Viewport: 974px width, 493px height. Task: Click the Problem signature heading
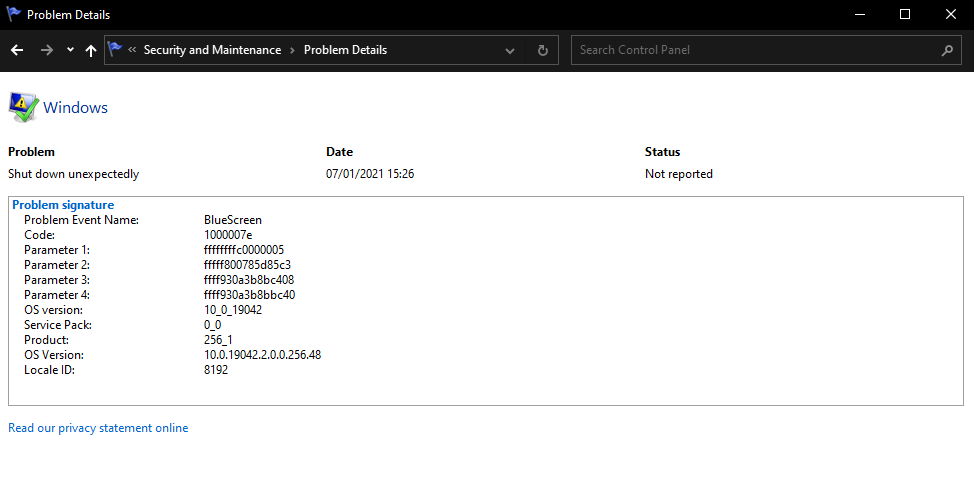(63, 205)
